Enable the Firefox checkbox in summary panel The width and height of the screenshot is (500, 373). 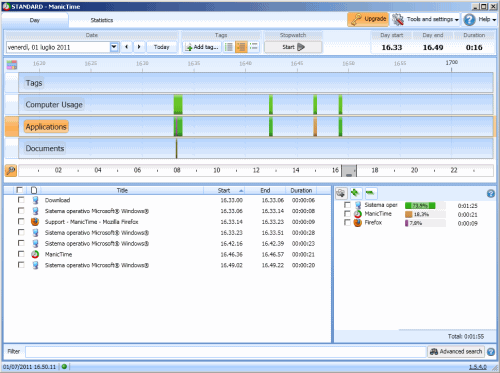(x=347, y=222)
